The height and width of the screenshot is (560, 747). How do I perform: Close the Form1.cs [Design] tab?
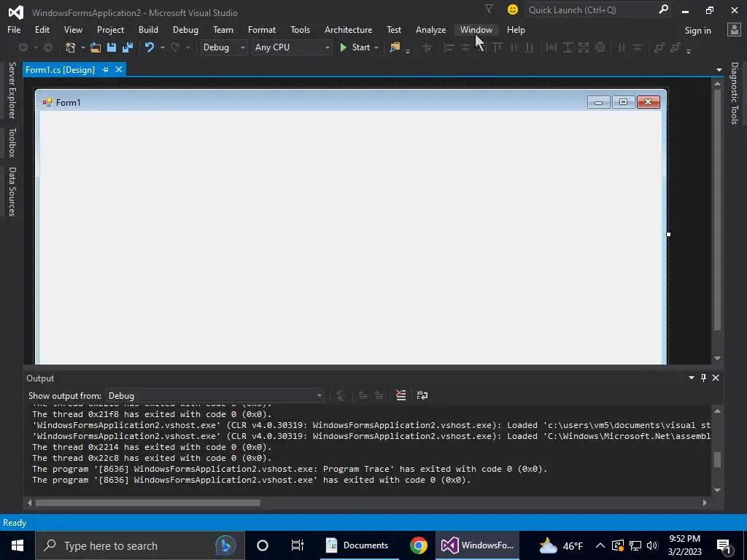click(x=119, y=69)
